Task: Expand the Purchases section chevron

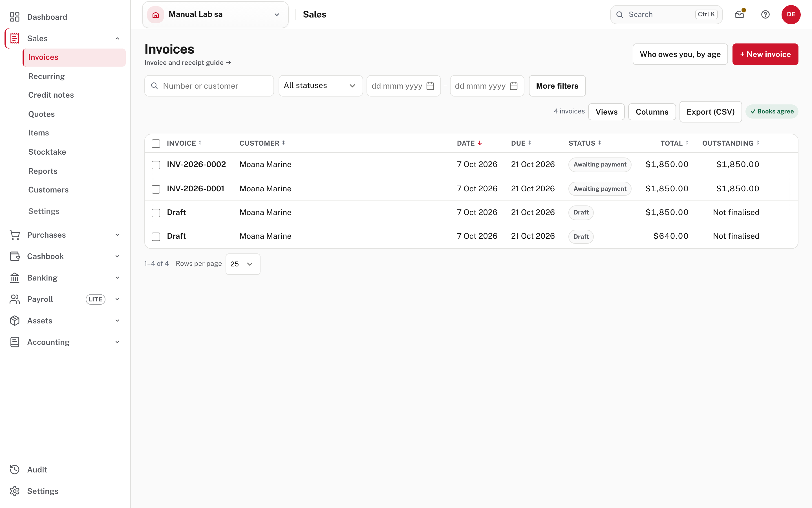Action: (117, 235)
